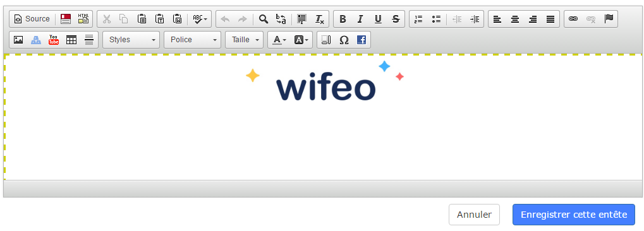This screenshot has height=231, width=644.
Task: Insert a link
Action: (x=573, y=19)
